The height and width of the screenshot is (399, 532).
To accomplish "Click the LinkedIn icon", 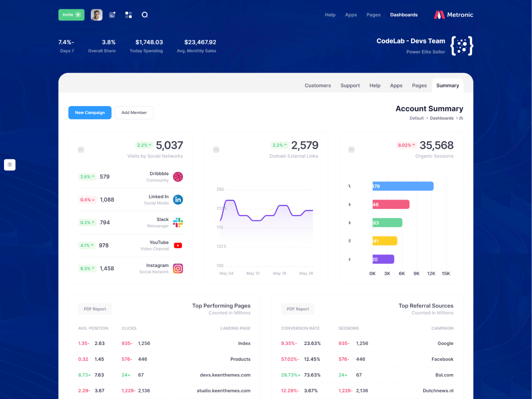I will tap(178, 199).
